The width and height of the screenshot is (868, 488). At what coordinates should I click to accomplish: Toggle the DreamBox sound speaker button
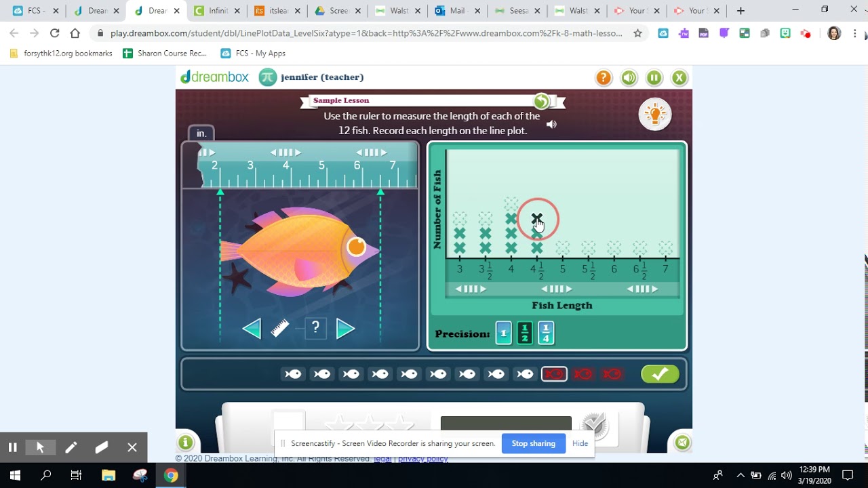(629, 78)
